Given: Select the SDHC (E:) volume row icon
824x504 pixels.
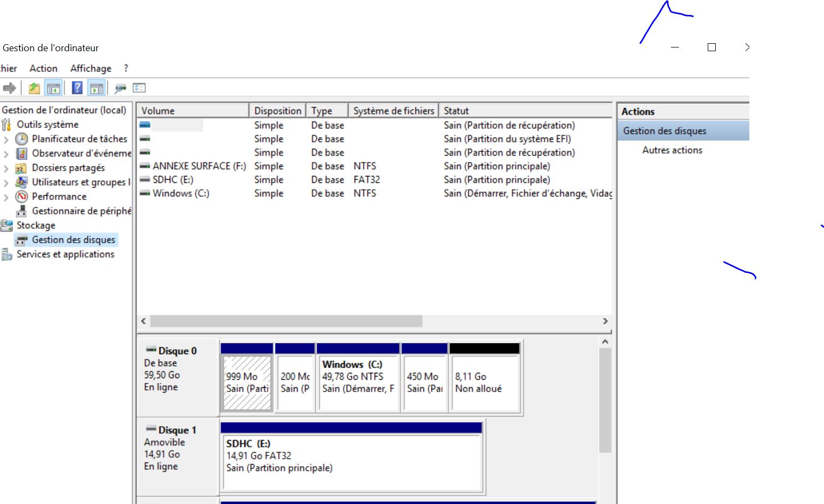Looking at the screenshot, I should point(145,180).
